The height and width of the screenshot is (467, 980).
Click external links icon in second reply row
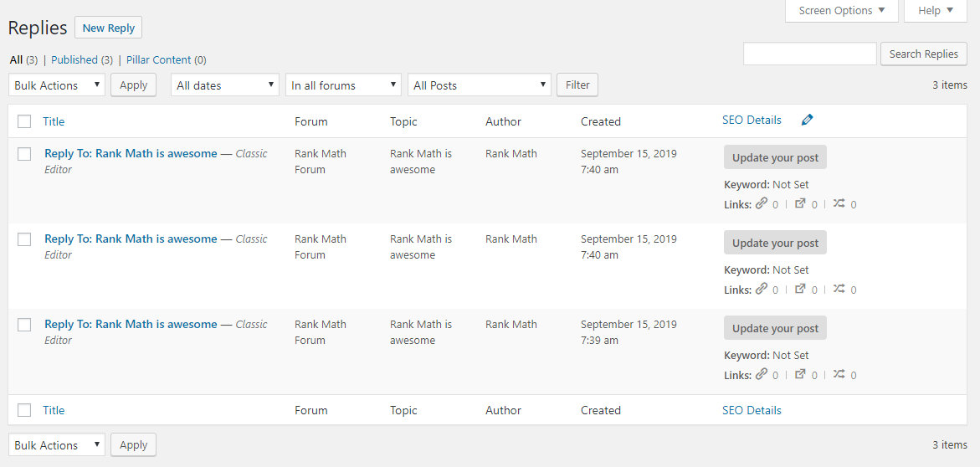[x=800, y=289]
